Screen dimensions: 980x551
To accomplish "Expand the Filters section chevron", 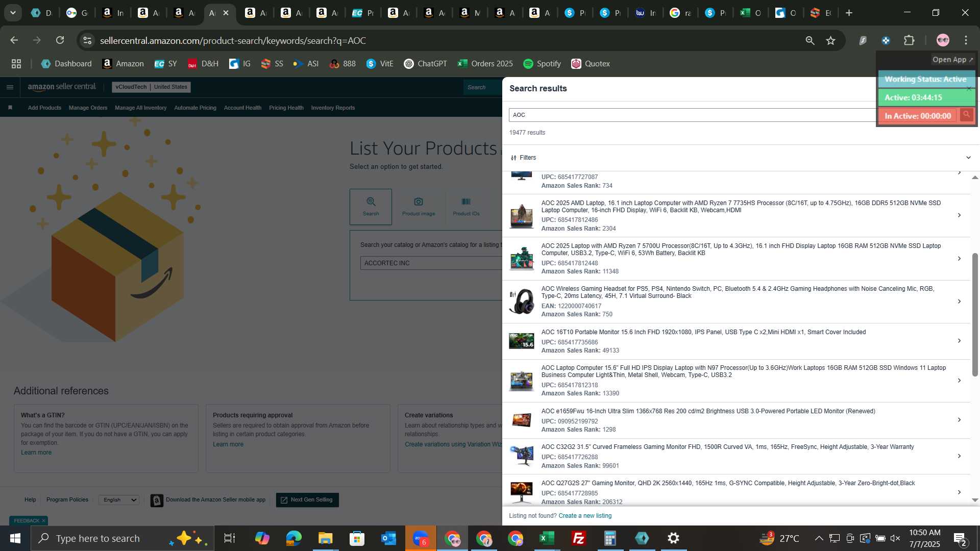I will pos(968,158).
